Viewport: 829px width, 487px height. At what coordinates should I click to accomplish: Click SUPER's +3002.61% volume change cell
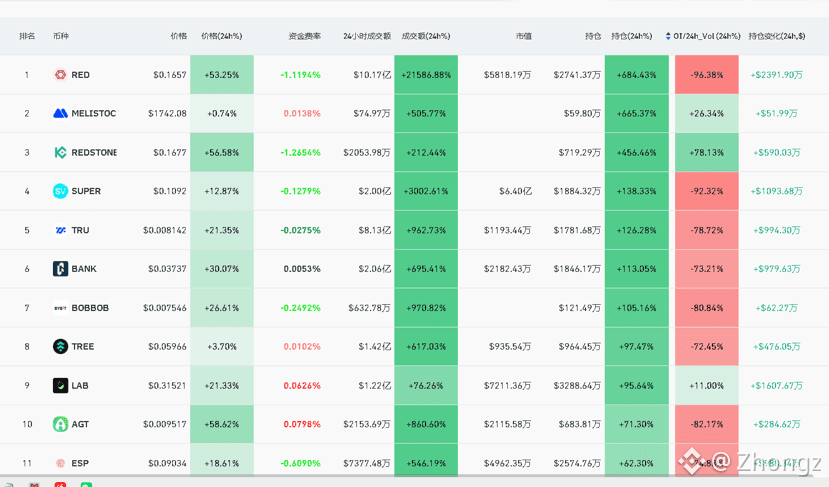coord(426,191)
